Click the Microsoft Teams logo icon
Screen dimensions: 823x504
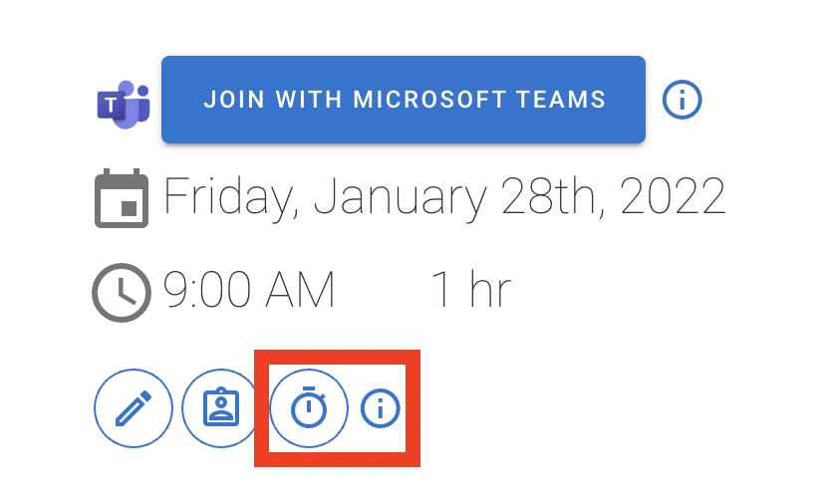(124, 105)
